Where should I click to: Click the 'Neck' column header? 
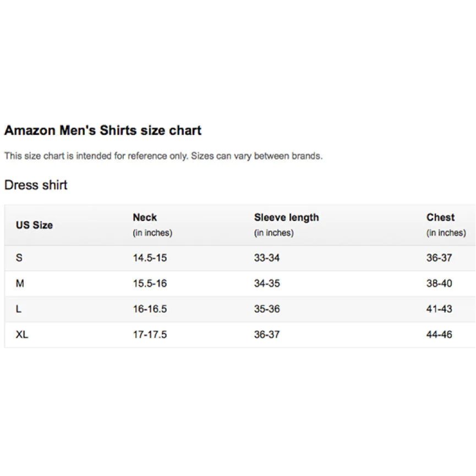pyautogui.click(x=145, y=217)
